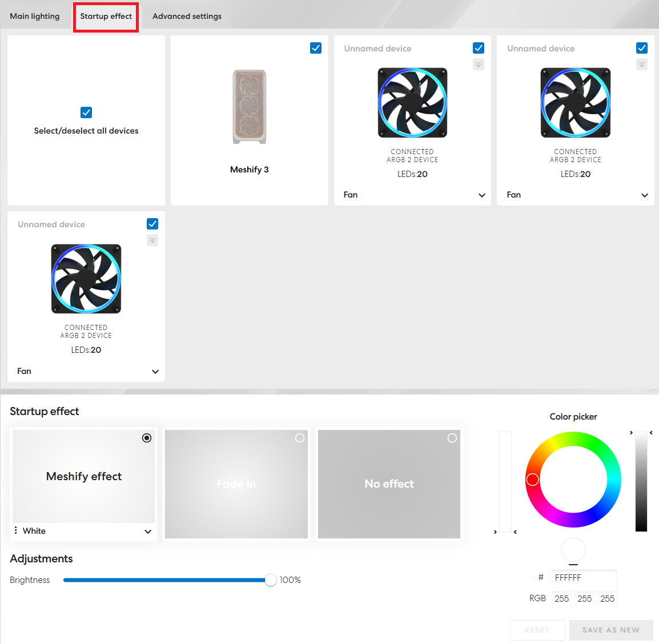Image resolution: width=659 pixels, height=644 pixels.
Task: Click the right-pointing arrow below the white bar
Action: click(495, 532)
